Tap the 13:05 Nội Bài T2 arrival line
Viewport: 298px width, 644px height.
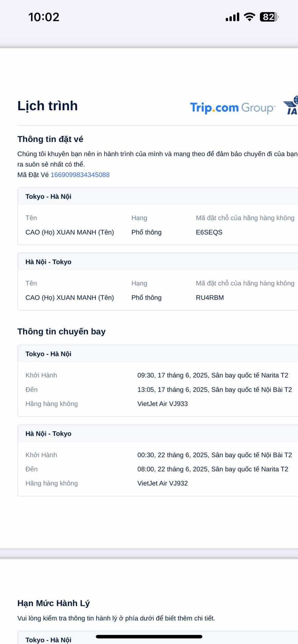click(x=214, y=390)
